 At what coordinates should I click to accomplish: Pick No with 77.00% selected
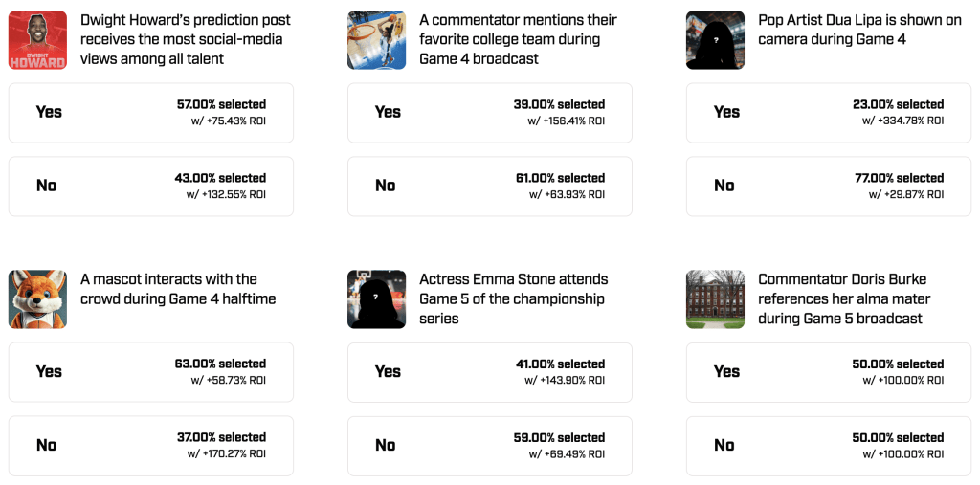(829, 187)
